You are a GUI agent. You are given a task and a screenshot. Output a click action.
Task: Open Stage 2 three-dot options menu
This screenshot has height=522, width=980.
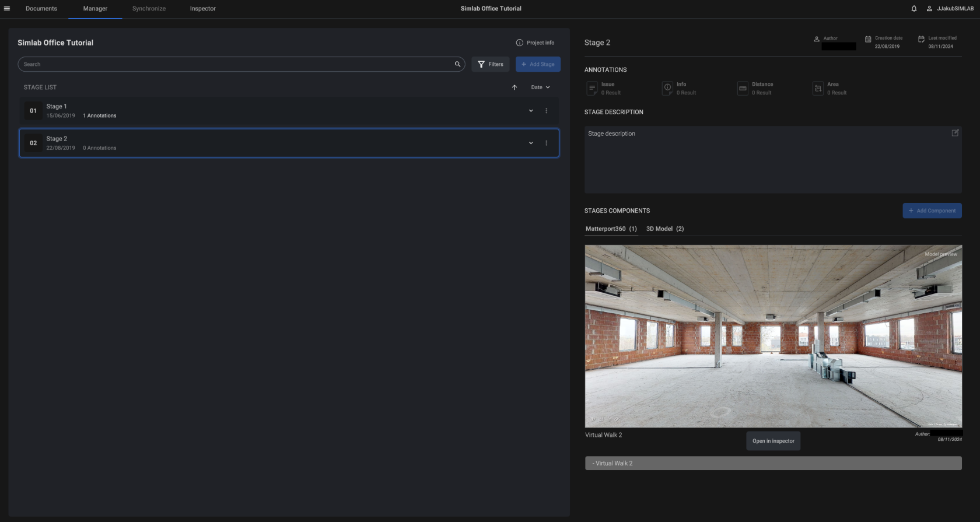(x=546, y=143)
